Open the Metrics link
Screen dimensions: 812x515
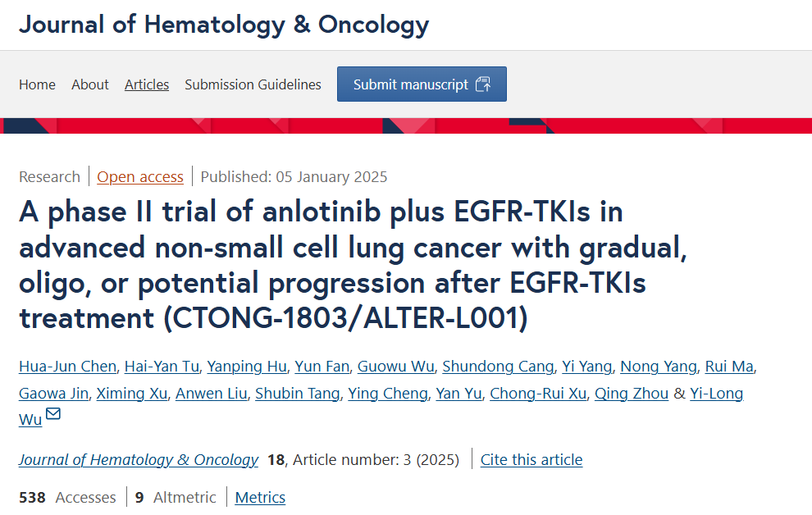click(x=260, y=498)
